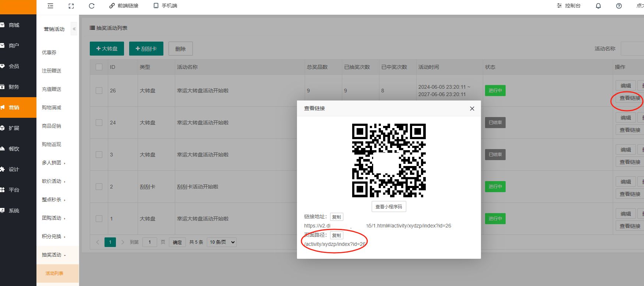Toggle fullscreen mode icon
Image resolution: width=644 pixels, height=286 pixels.
click(x=71, y=6)
